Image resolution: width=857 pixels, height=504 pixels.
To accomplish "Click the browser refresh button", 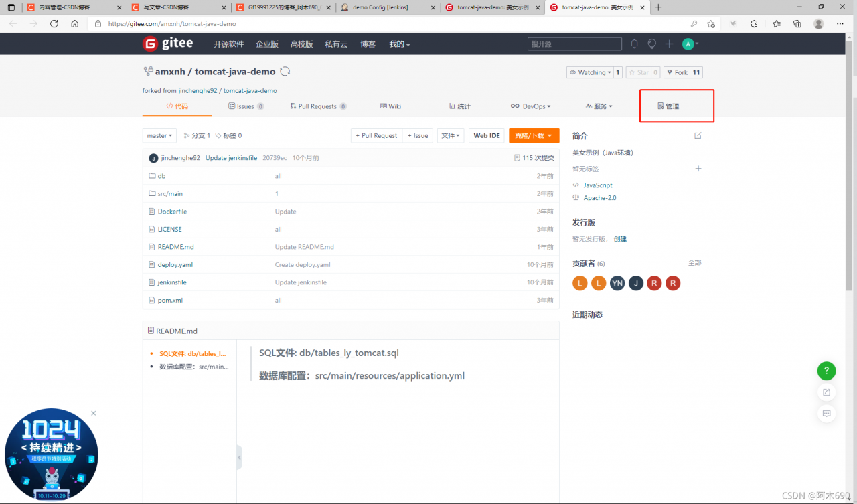I will [54, 23].
